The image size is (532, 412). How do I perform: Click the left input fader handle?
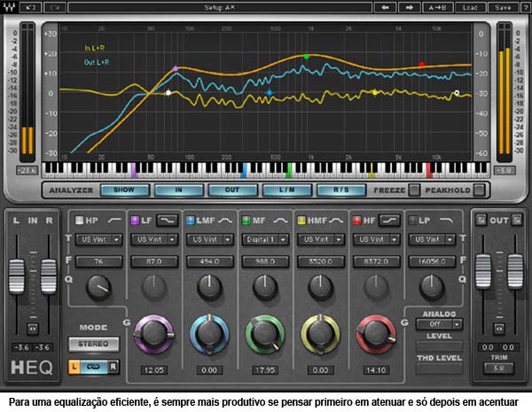[x=17, y=276]
